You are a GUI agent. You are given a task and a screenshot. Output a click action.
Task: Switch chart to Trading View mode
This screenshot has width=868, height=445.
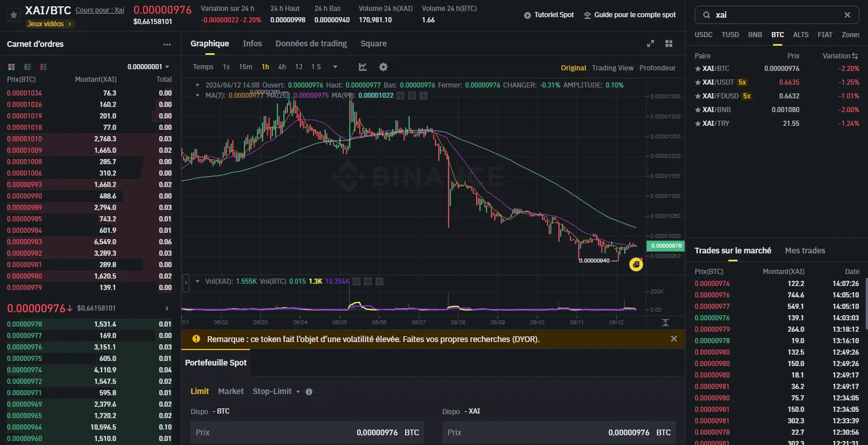[613, 67]
